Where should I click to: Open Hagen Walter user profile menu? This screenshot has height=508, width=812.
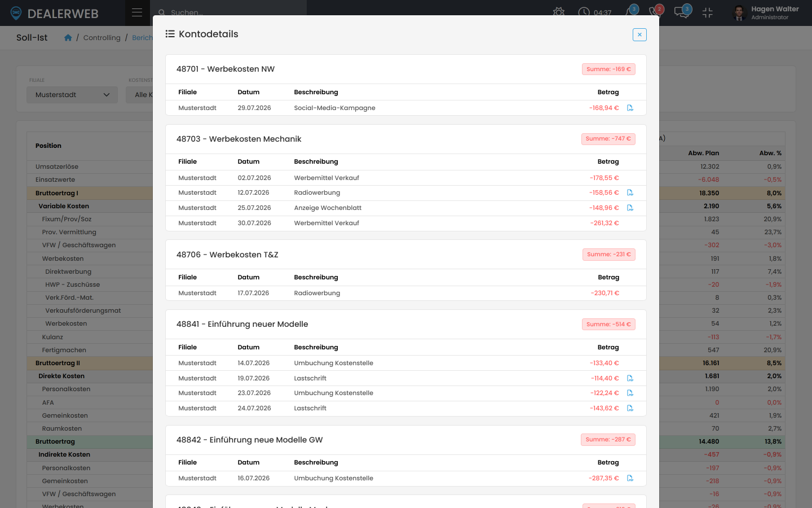766,12
